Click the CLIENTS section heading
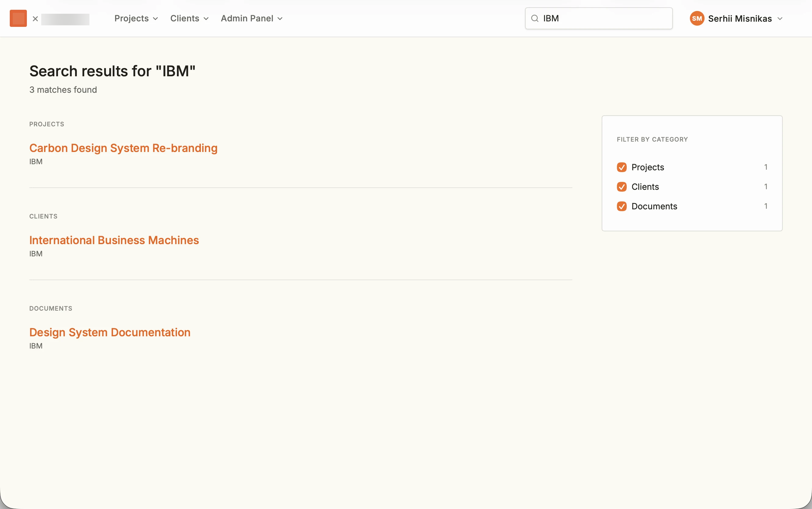 (43, 216)
